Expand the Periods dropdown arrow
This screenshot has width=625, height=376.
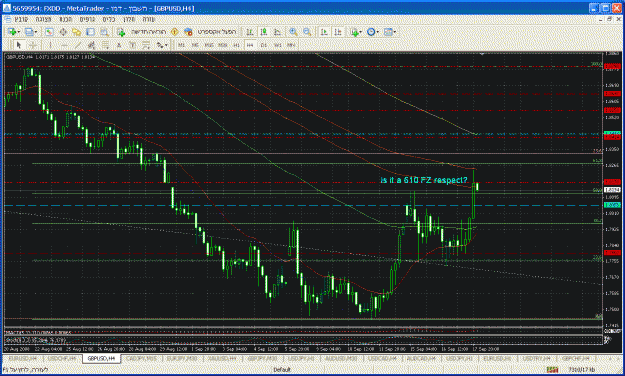[x=378, y=32]
